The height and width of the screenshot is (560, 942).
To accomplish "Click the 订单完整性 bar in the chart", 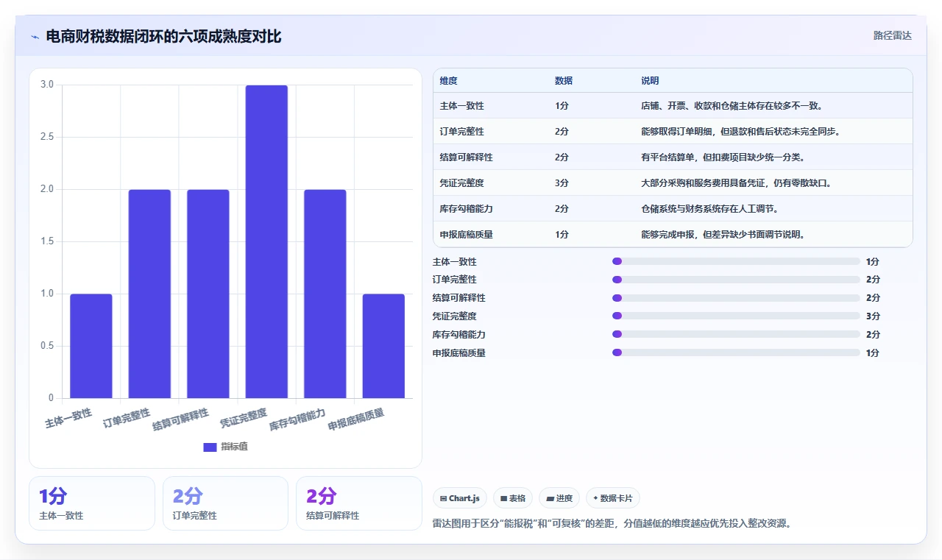I will click(x=149, y=294).
